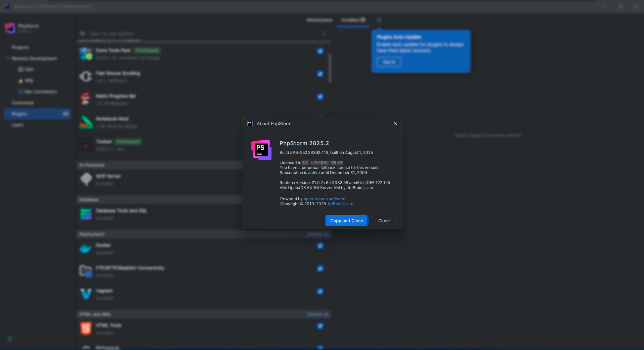Click the Close button in the About dialog
The image size is (644, 350).
[384, 221]
